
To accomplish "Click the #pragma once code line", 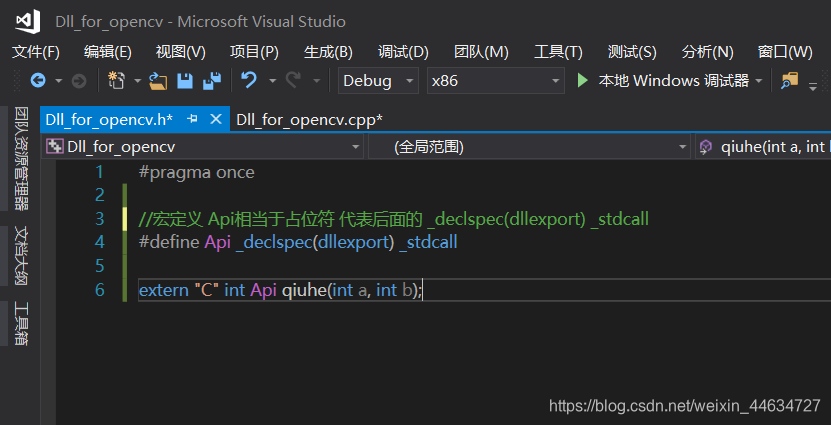I will point(197,172).
